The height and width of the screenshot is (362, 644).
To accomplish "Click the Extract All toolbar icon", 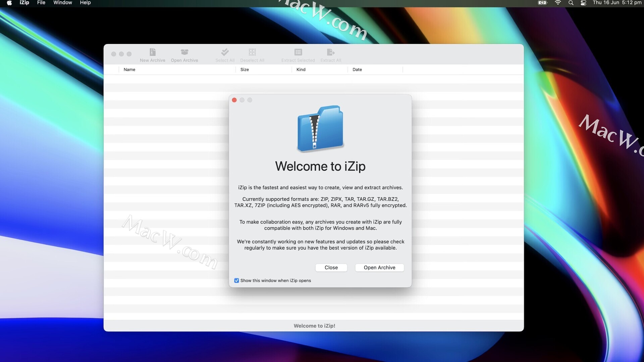I will (331, 52).
